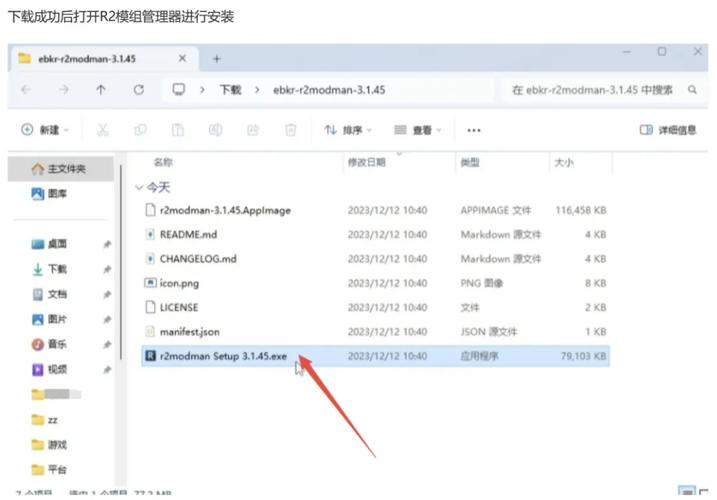Image resolution: width=717 pixels, height=500 pixels.
Task: Refresh the current folder view
Action: (x=139, y=90)
